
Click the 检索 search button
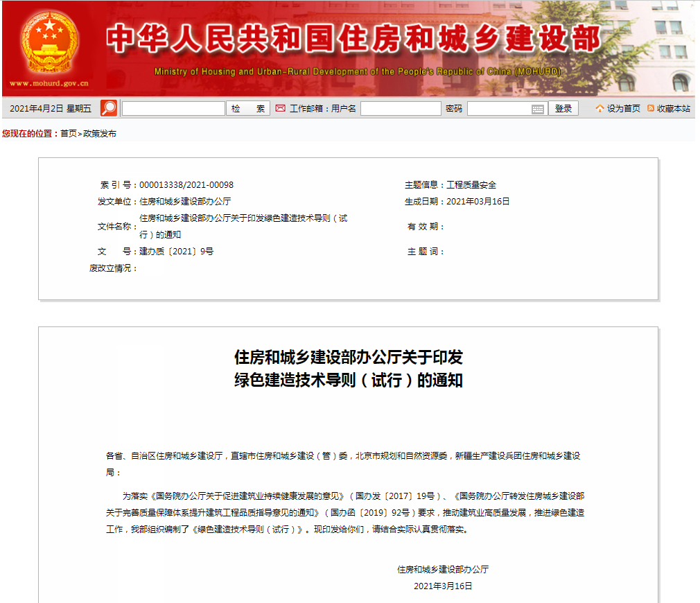[x=248, y=108]
